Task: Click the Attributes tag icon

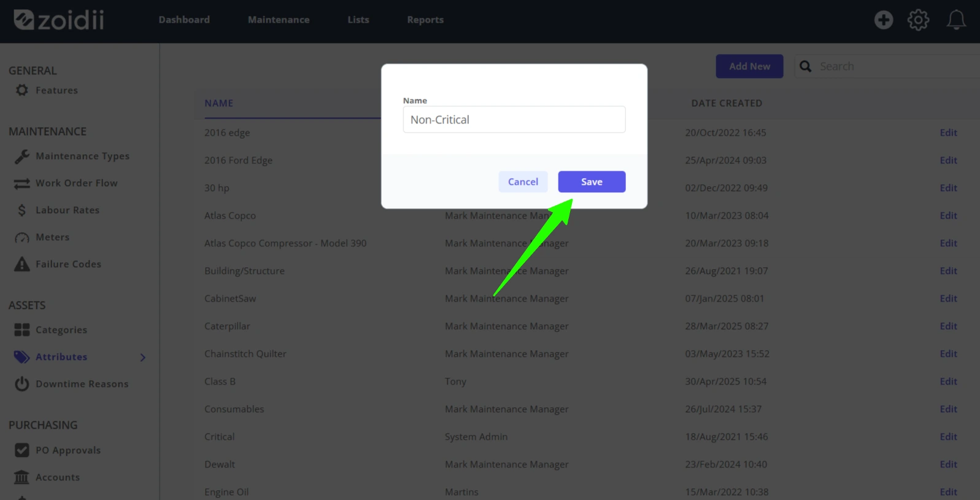Action: pyautogui.click(x=22, y=357)
